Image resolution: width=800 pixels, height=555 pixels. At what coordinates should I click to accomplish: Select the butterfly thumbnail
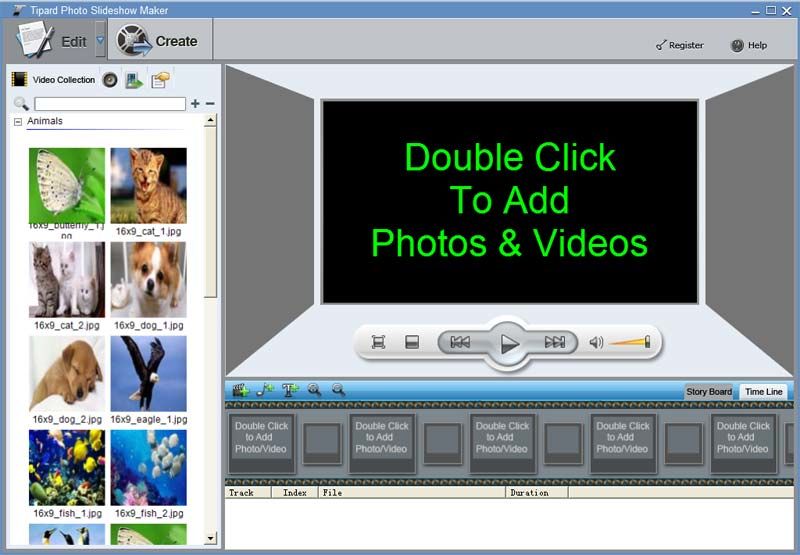click(67, 186)
